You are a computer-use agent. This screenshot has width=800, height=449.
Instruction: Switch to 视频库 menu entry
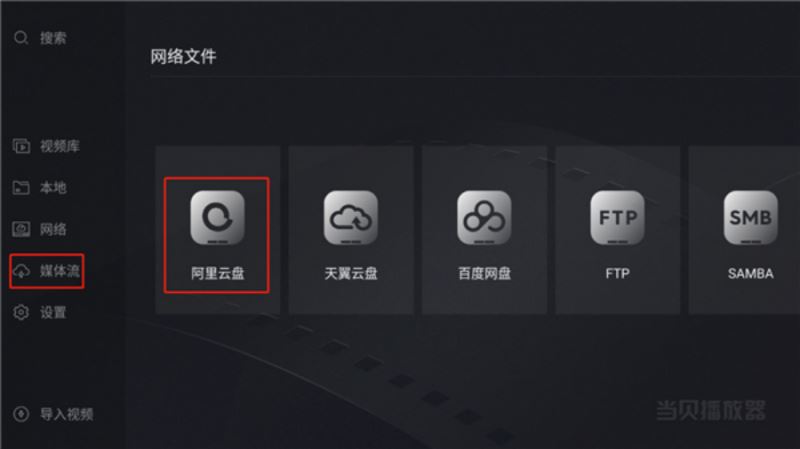click(x=60, y=146)
